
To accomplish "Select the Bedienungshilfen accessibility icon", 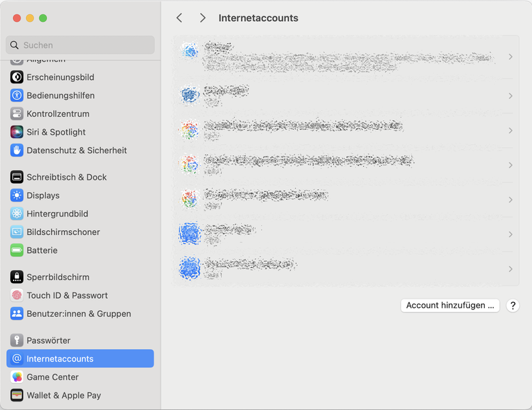I will (x=17, y=96).
